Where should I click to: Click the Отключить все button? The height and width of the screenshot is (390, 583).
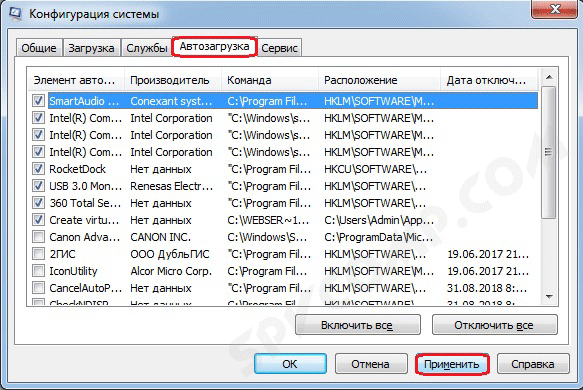click(495, 325)
